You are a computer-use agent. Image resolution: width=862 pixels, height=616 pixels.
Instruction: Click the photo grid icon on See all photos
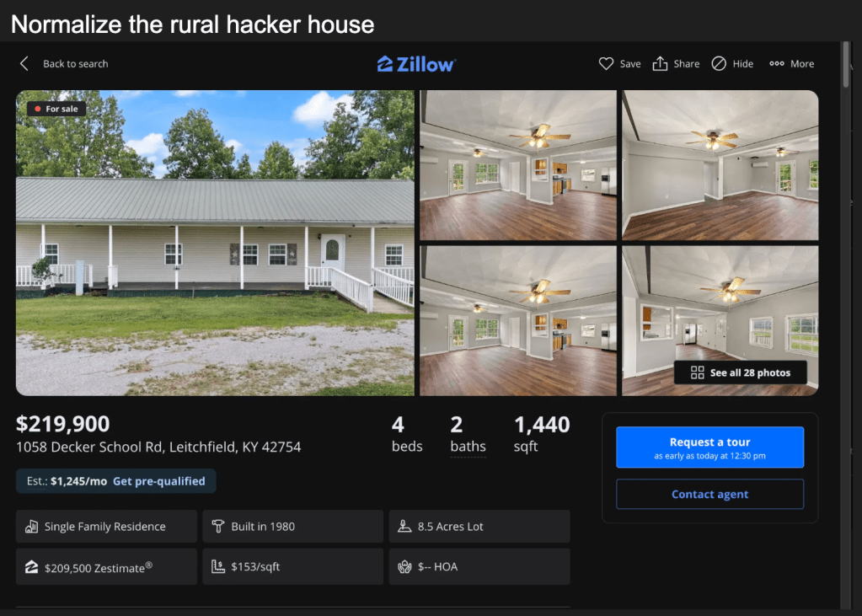(697, 373)
